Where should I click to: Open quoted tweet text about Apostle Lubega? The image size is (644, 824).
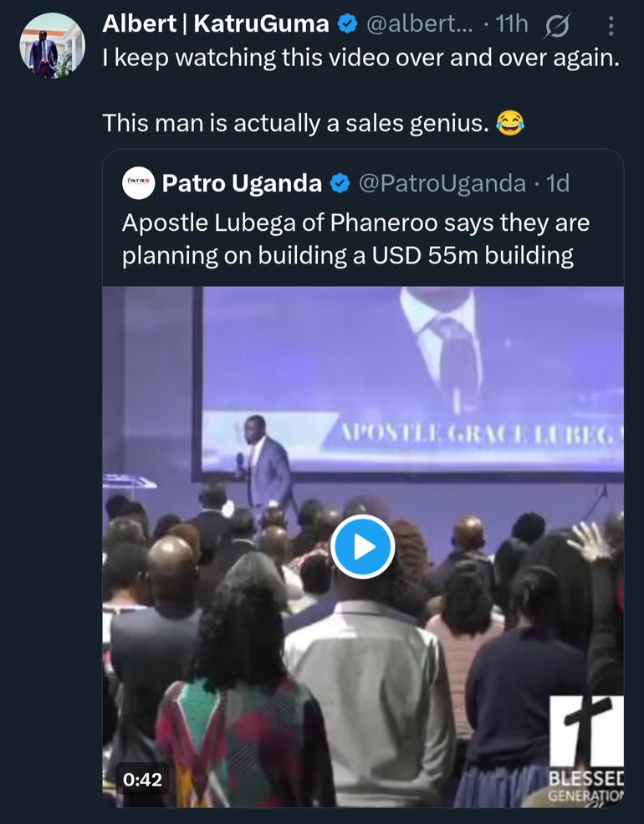coord(355,239)
